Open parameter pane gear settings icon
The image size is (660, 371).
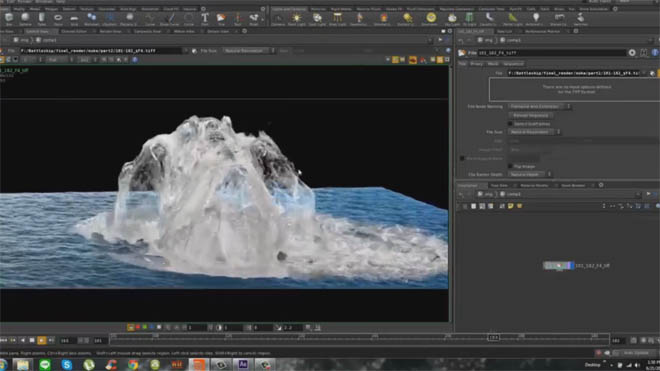[632, 53]
